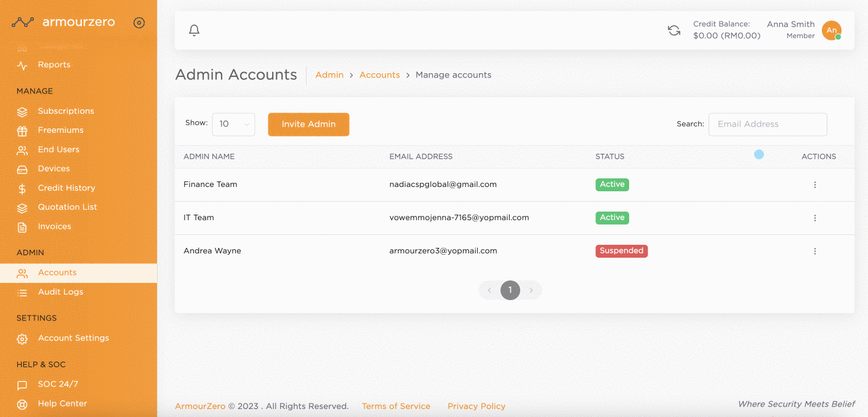This screenshot has height=417, width=868.
Task: Open Audit Logs in sidebar
Action: 60,292
